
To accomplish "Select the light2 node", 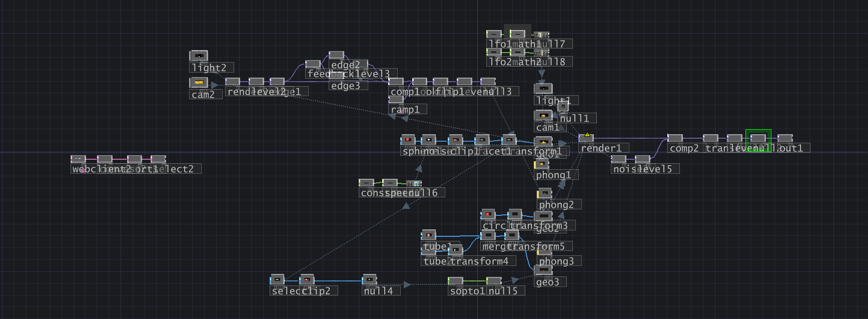I will 199,56.
